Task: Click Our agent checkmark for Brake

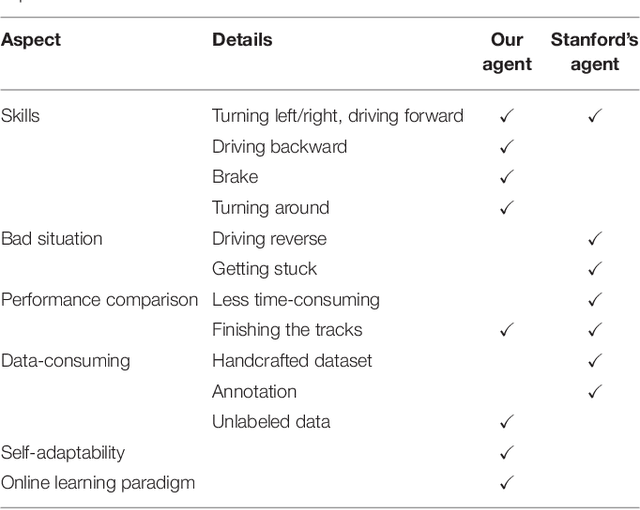Action: tap(506, 177)
